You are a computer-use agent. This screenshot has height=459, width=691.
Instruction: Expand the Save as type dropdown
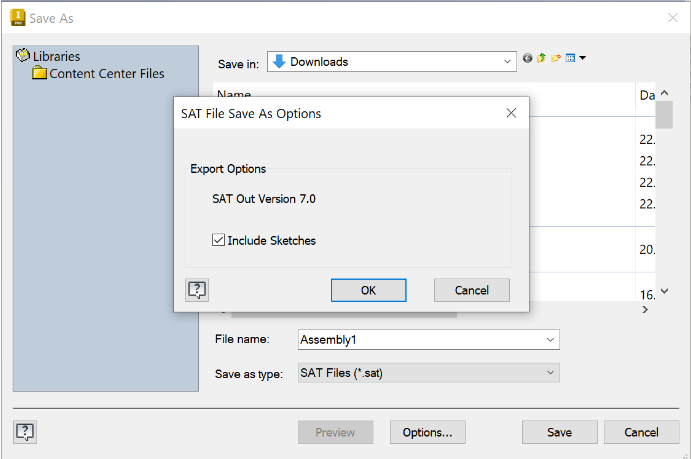[x=550, y=373]
